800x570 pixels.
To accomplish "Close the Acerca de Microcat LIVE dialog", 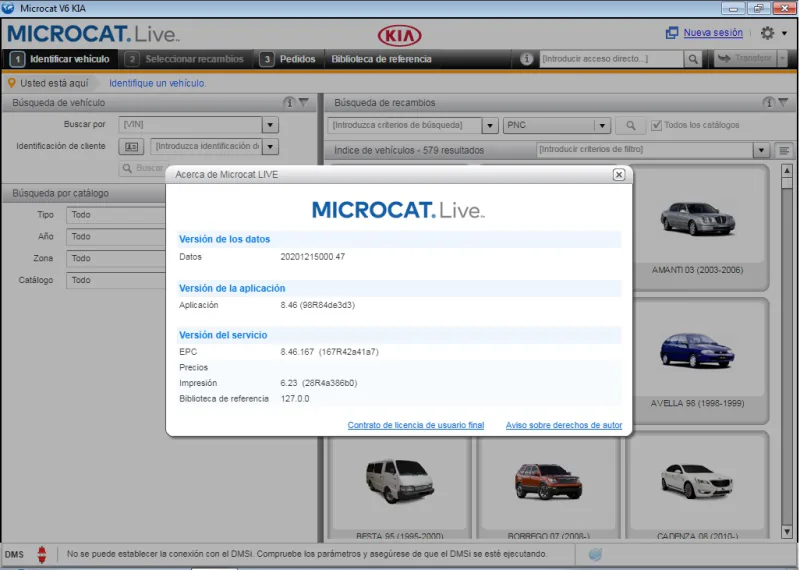I will [618, 174].
